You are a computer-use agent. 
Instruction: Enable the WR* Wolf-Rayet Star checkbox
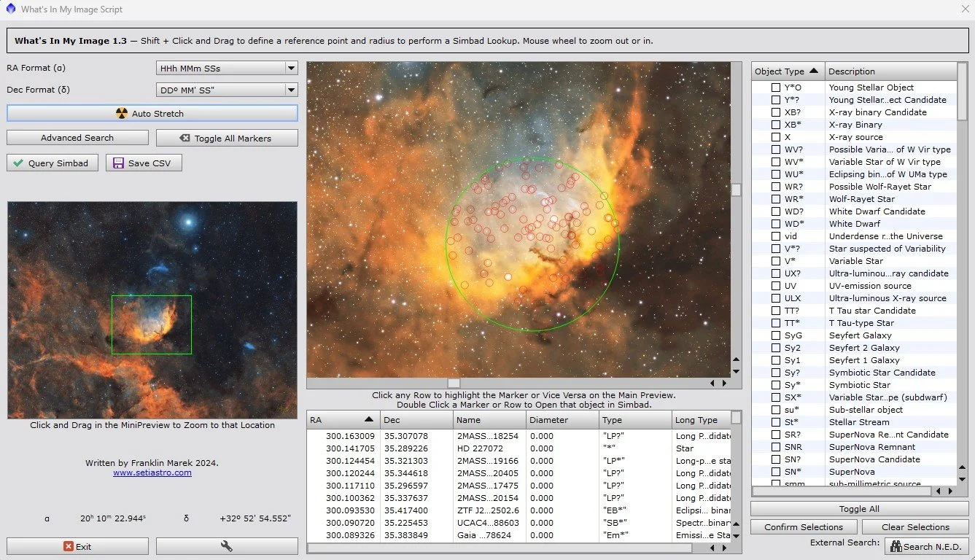point(776,198)
